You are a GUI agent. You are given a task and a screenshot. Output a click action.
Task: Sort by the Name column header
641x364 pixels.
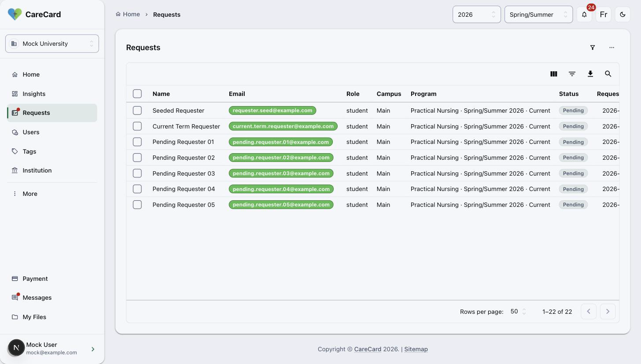click(x=161, y=94)
